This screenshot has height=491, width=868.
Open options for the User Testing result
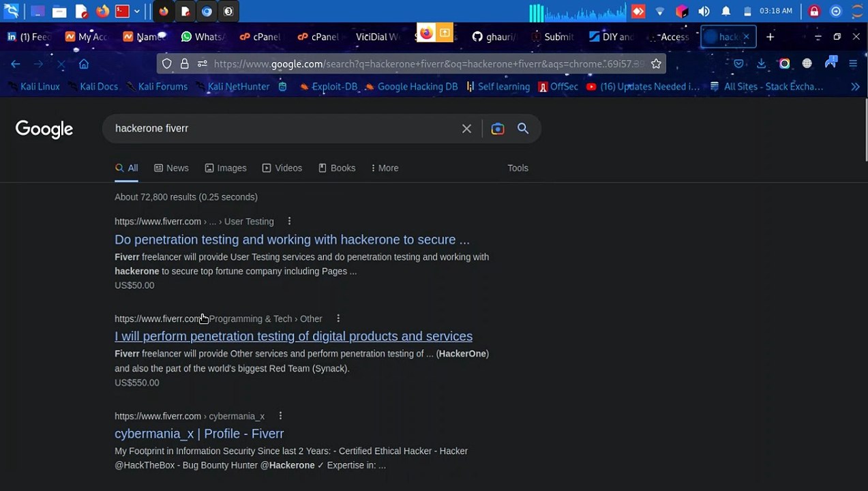pos(289,221)
